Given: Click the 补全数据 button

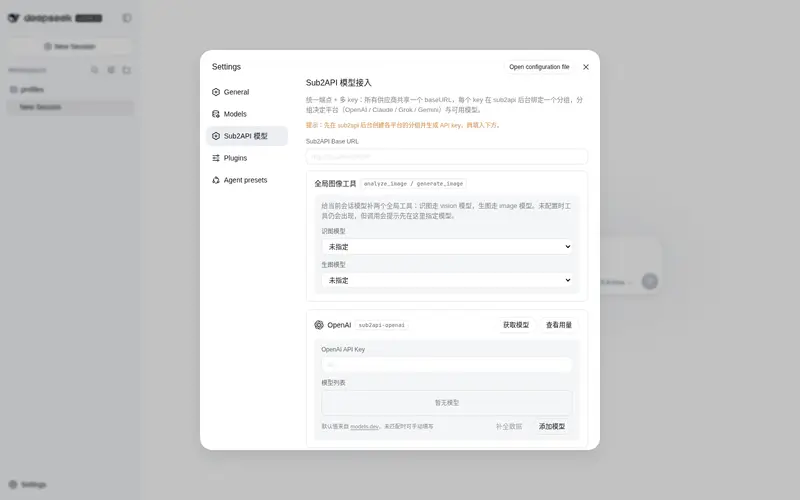Looking at the screenshot, I should click(x=509, y=426).
